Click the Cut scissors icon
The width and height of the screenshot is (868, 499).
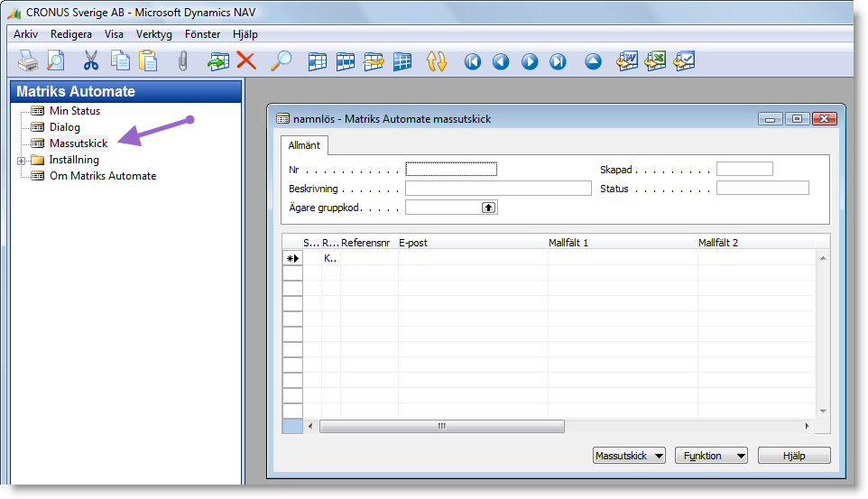pyautogui.click(x=91, y=61)
